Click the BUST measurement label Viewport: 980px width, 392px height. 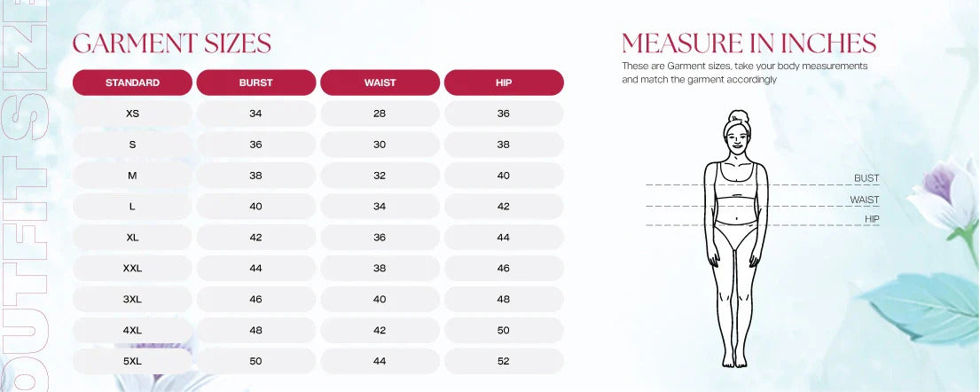(866, 178)
